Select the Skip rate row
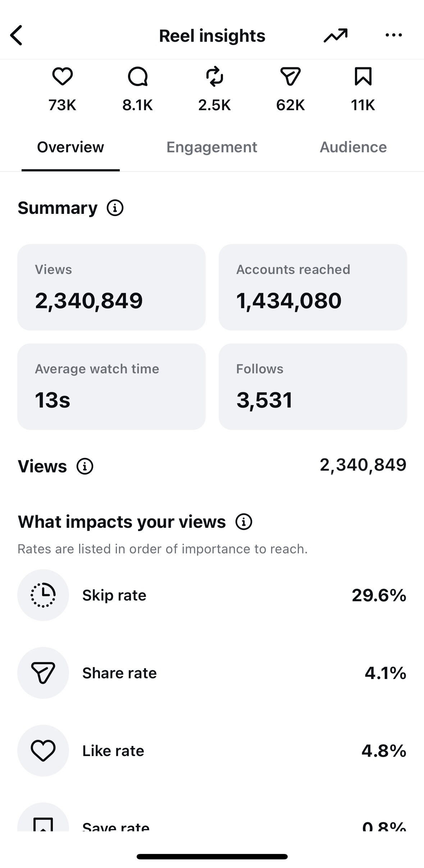 (x=212, y=595)
